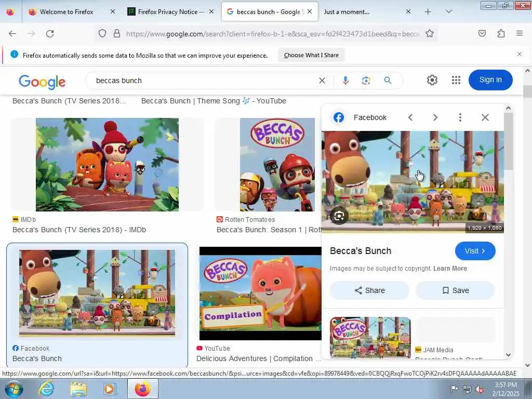Open the Extensions puzzle icon
Viewport: 532px width, 399px height.
[501, 33]
